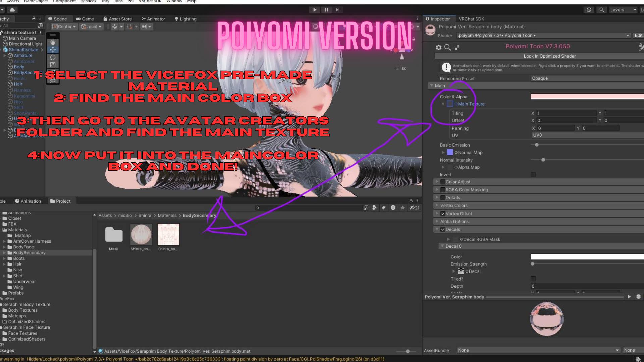Click Lock In Optimized Shader button
Screen dimensions: 644x362
[549, 56]
